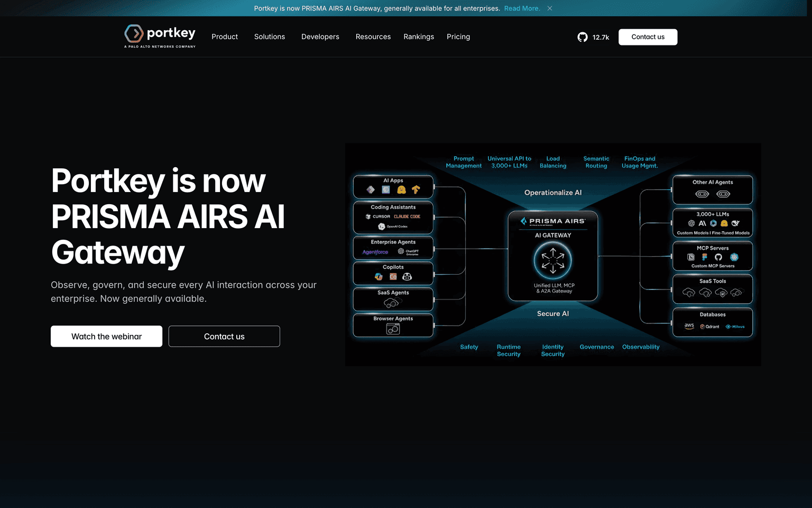Click the Cursor logo under Coding Assistants

click(x=378, y=216)
